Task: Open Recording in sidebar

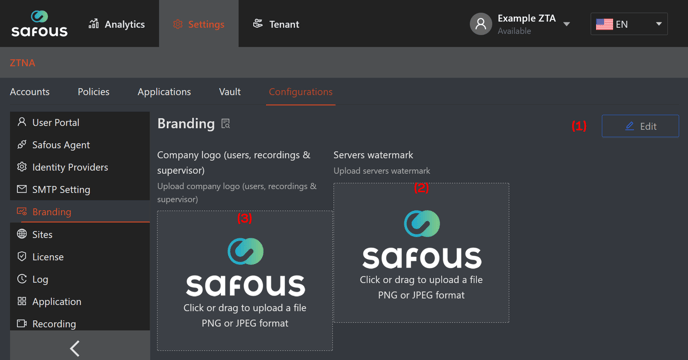Action: pos(80,324)
